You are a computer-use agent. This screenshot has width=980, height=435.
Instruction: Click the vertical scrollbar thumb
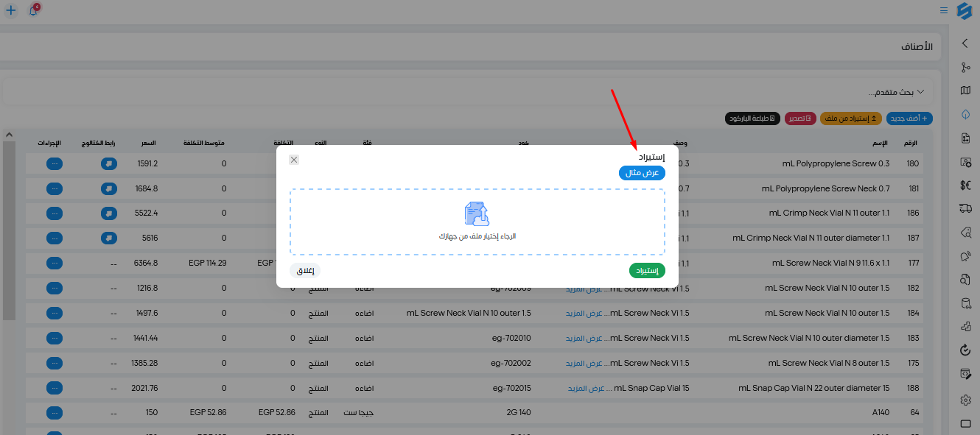tap(9, 230)
